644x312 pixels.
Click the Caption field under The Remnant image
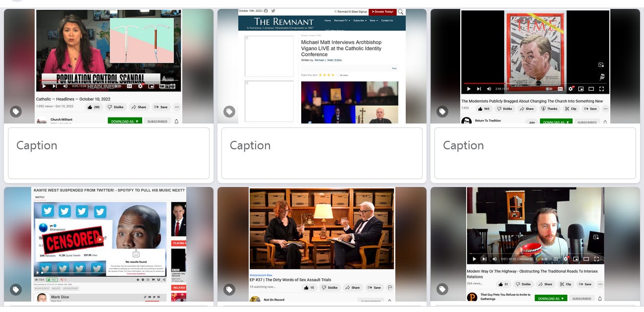click(x=322, y=153)
